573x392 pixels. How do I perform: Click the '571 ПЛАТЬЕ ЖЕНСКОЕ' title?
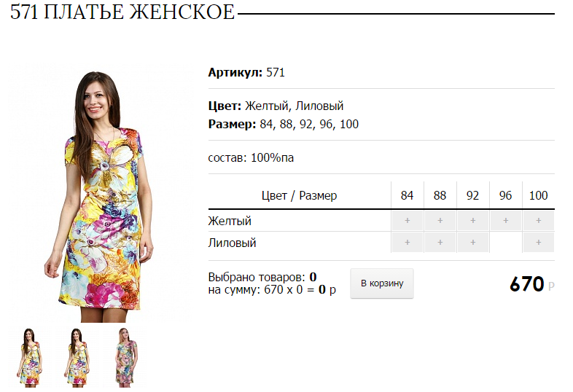tap(122, 12)
